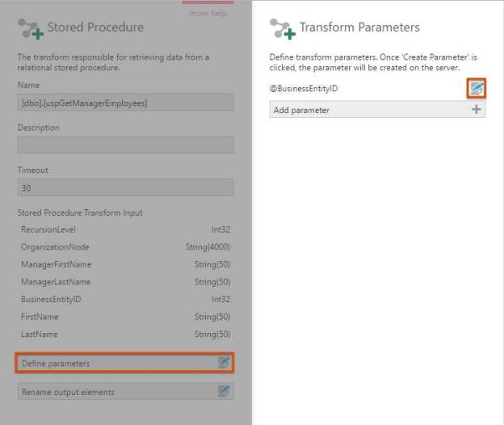
Task: Select the OrganizationNode input row
Action: click(125, 247)
